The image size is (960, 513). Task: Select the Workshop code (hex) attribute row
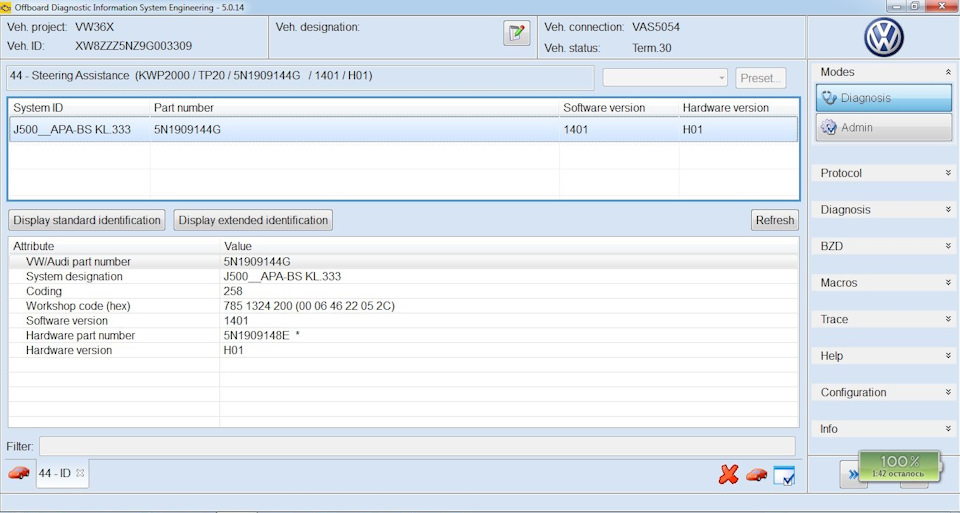(403, 306)
